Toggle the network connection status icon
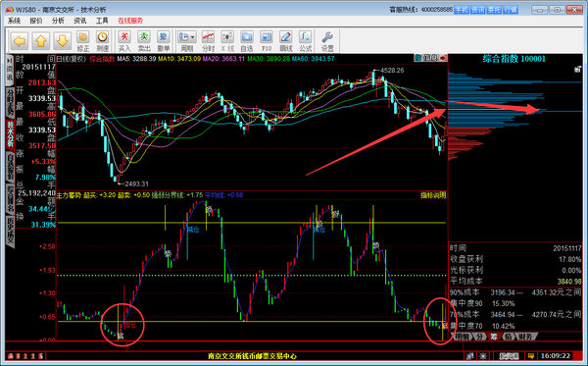The height and width of the screenshot is (366, 588). [469, 355]
